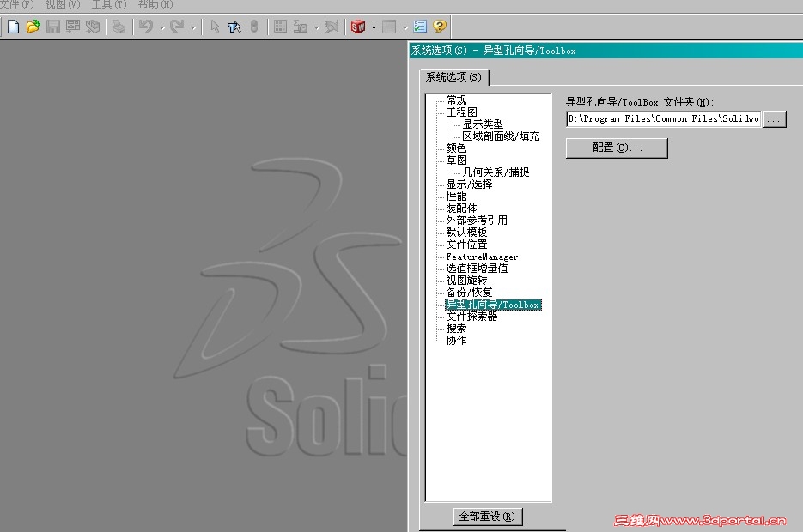
Task: Click the Undo arrow icon
Action: coord(146,27)
